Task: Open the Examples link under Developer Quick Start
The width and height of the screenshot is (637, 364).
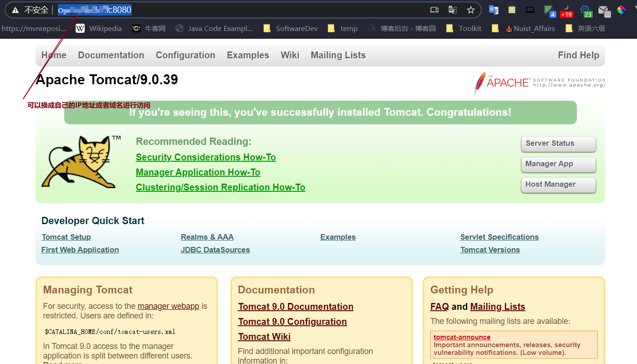Action: tap(338, 237)
